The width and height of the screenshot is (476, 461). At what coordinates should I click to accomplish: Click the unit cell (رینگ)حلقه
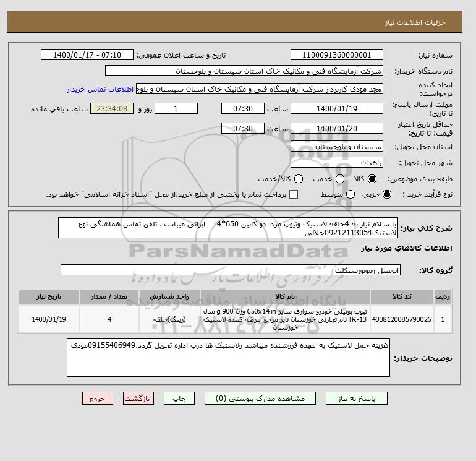pos(169,319)
